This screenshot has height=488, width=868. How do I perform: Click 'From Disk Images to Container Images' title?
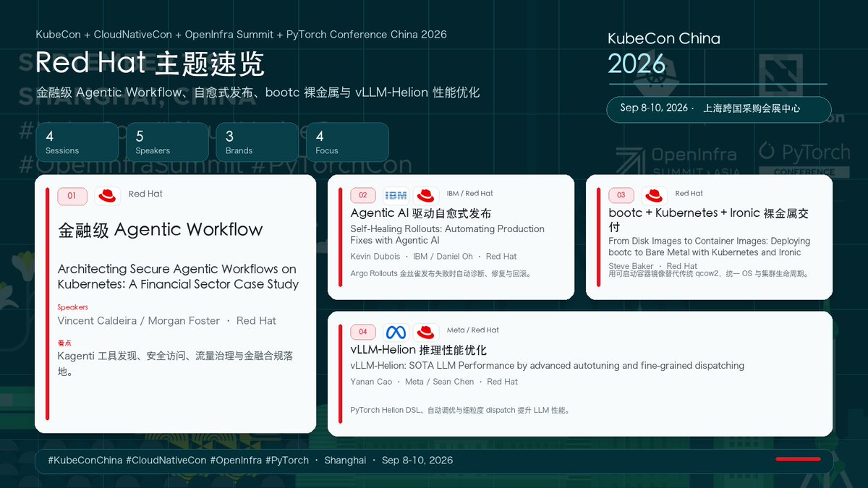pyautogui.click(x=709, y=247)
